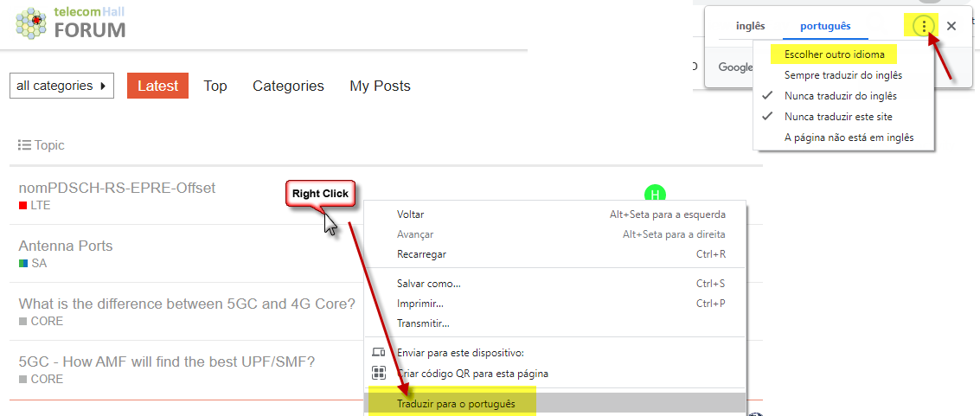Switch to the inglês tab
The width and height of the screenshot is (980, 416).
(x=750, y=26)
